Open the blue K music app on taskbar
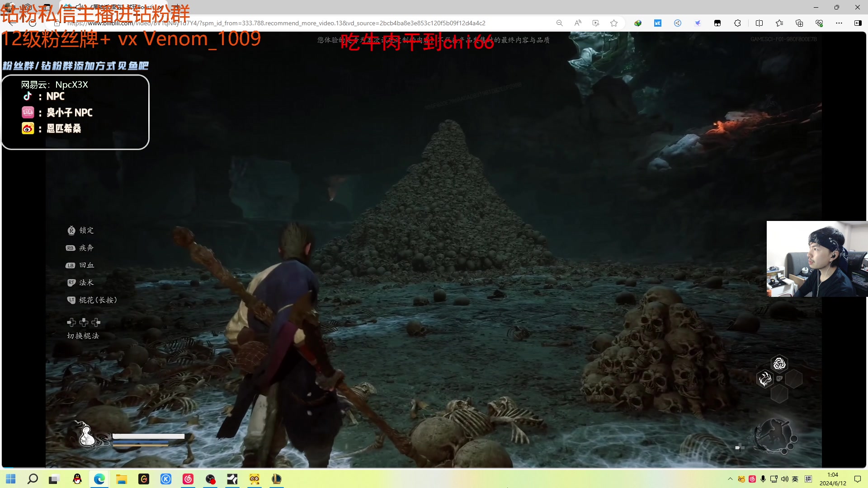868x488 pixels. coord(166,479)
